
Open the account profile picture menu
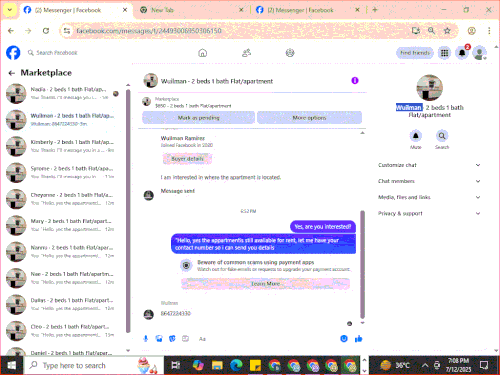479,53
